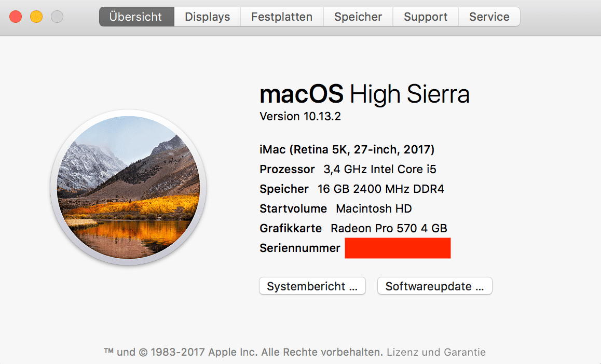This screenshot has width=601, height=364.
Task: Switch to the Übersicht tab
Action: coord(136,17)
